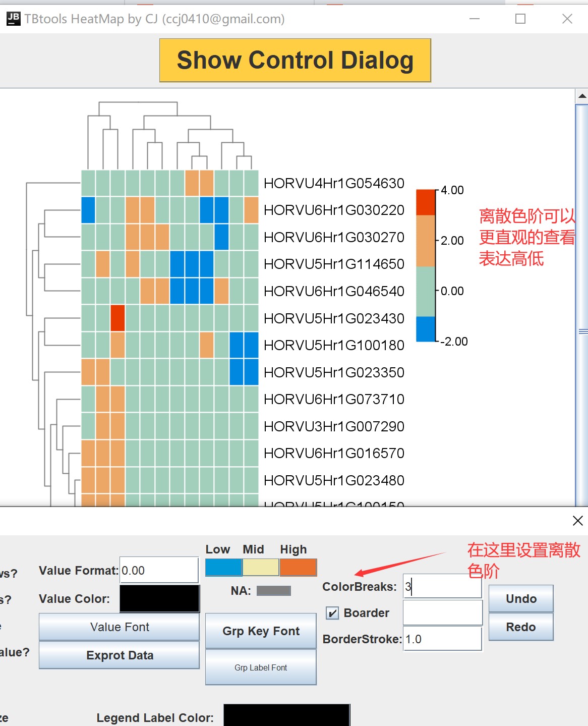Click the scrollbar up arrow
This screenshot has width=588, height=726.
point(582,95)
